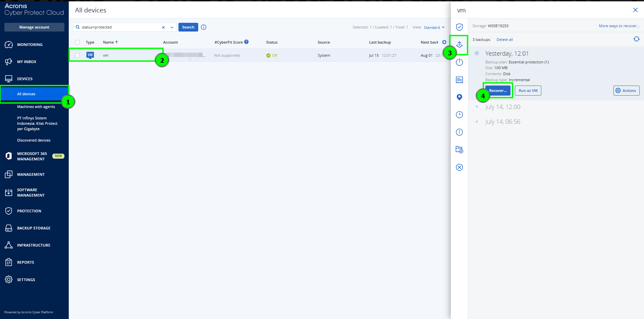644x319 pixels.
Task: Go to Machines with agents
Action: click(36, 107)
